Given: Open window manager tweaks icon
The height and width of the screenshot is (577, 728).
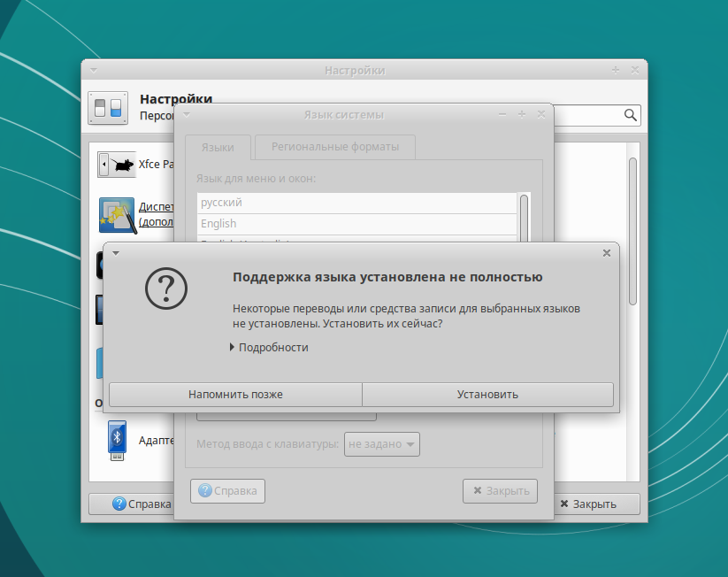Looking at the screenshot, I should 118,216.
